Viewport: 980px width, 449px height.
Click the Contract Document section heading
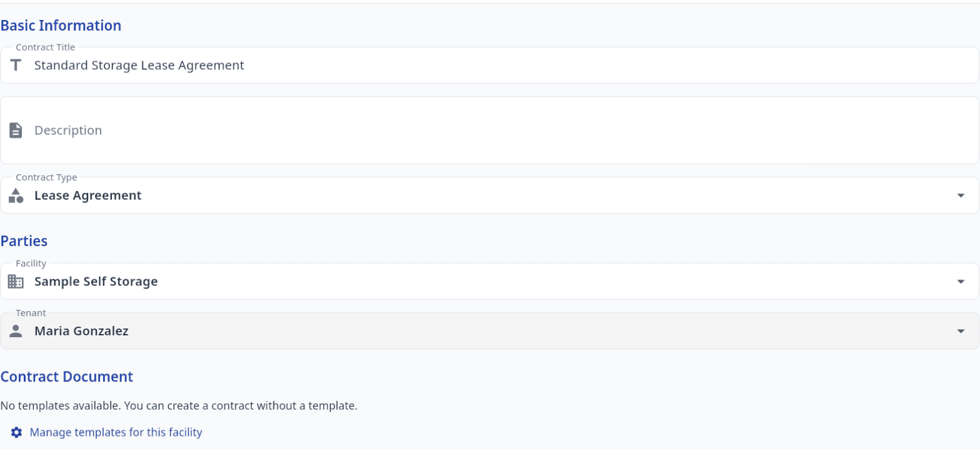(x=67, y=377)
